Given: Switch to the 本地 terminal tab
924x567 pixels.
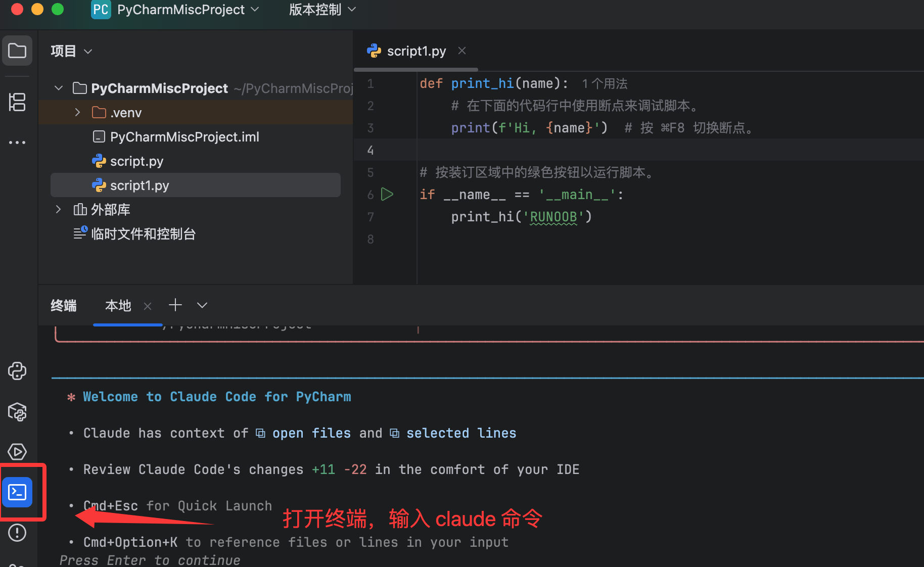Looking at the screenshot, I should pyautogui.click(x=118, y=306).
